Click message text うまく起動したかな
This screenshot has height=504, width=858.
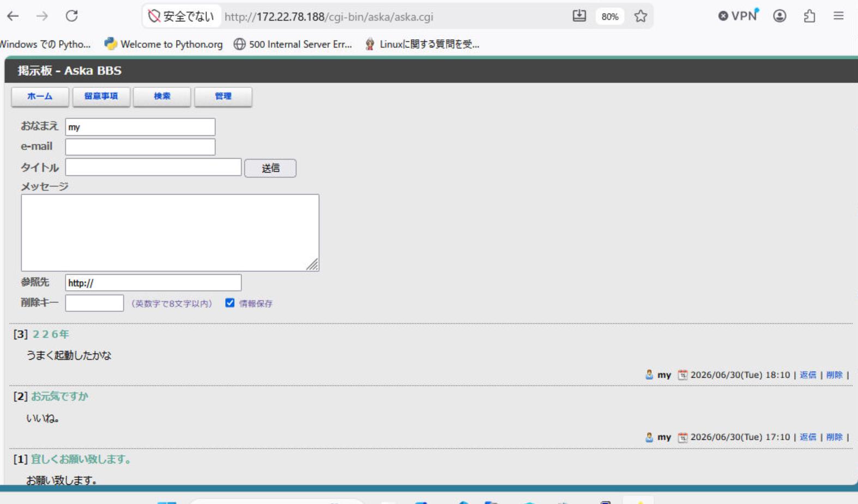pos(69,355)
